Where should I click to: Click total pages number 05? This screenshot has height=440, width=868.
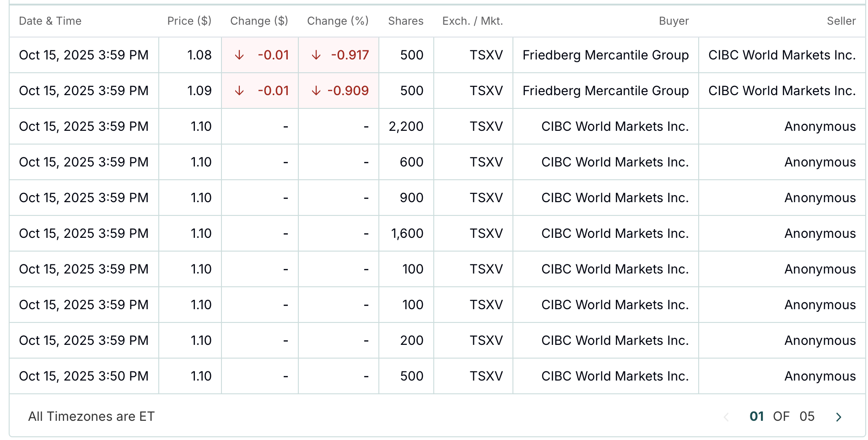tap(807, 417)
